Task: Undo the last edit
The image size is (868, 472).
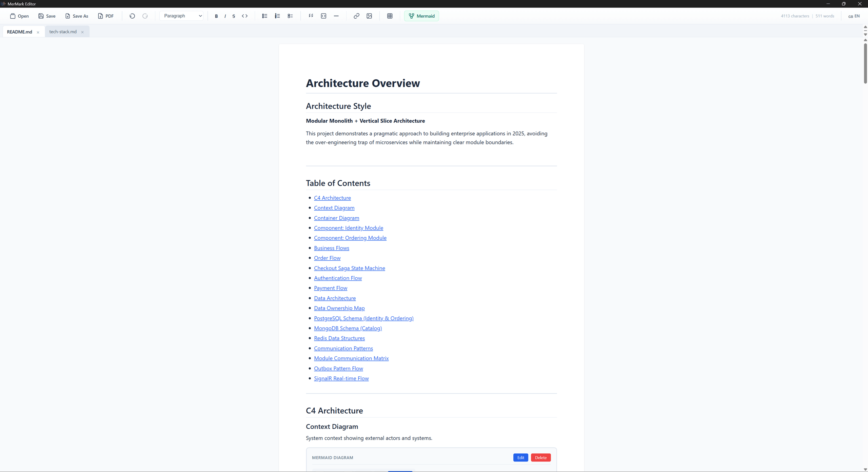Action: pos(132,16)
